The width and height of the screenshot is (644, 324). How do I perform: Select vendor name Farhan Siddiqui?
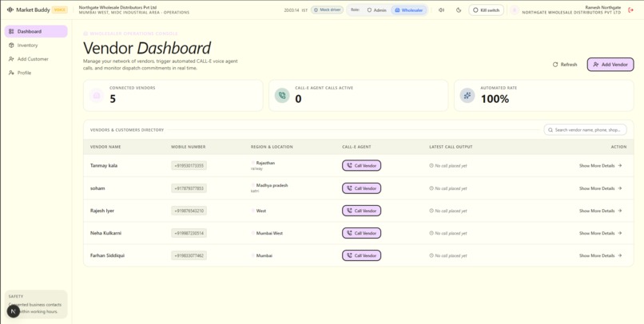pos(107,255)
